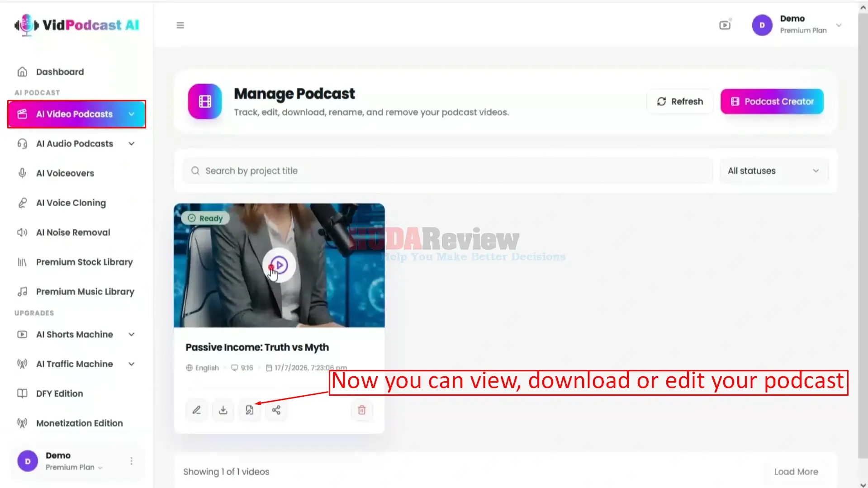
Task: Open the All statuses dropdown
Action: pos(773,171)
